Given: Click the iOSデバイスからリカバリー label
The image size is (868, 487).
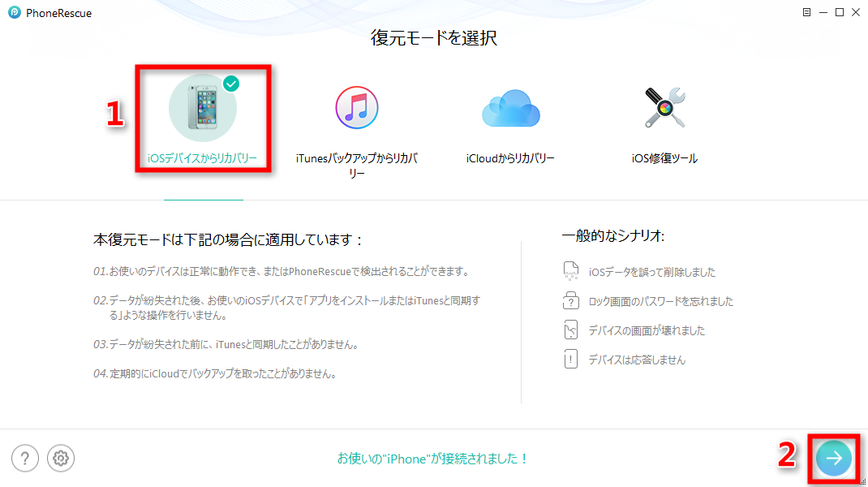Looking at the screenshot, I should (203, 158).
